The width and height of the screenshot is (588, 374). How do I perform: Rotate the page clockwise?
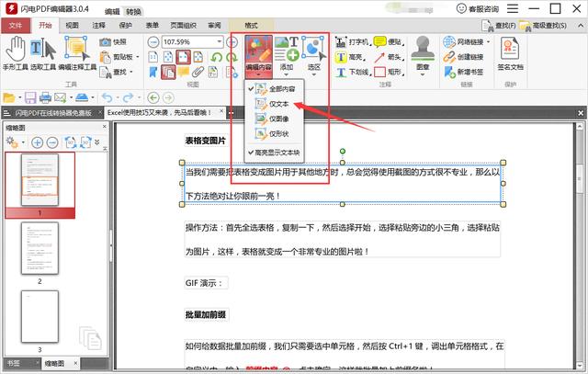[x=232, y=57]
